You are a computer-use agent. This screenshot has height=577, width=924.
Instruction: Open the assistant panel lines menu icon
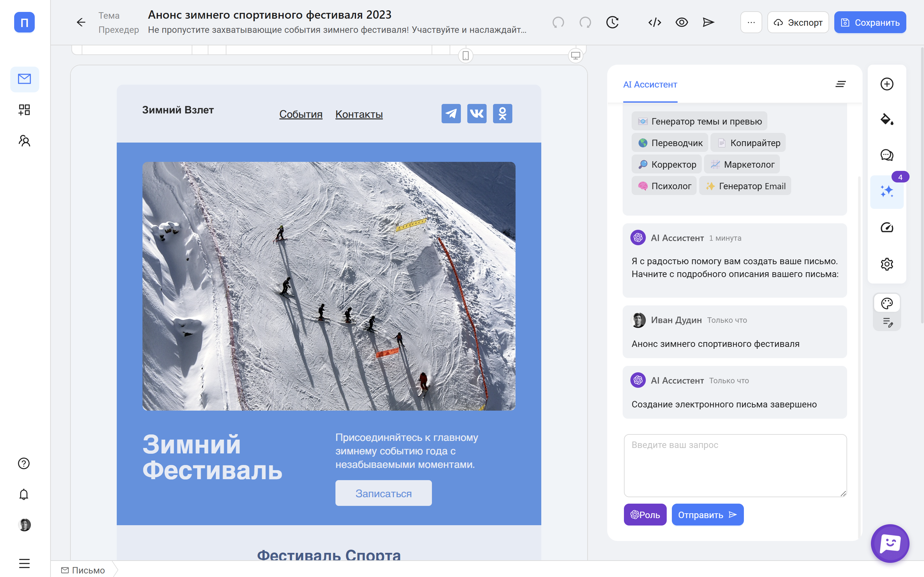840,84
